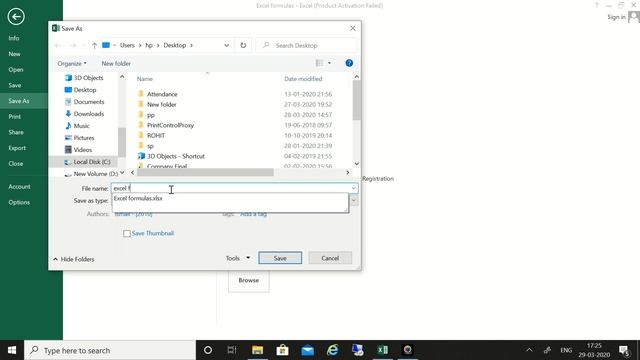Open the Organize dropdown menu
Image resolution: width=640 pixels, height=360 pixels.
[x=72, y=64]
